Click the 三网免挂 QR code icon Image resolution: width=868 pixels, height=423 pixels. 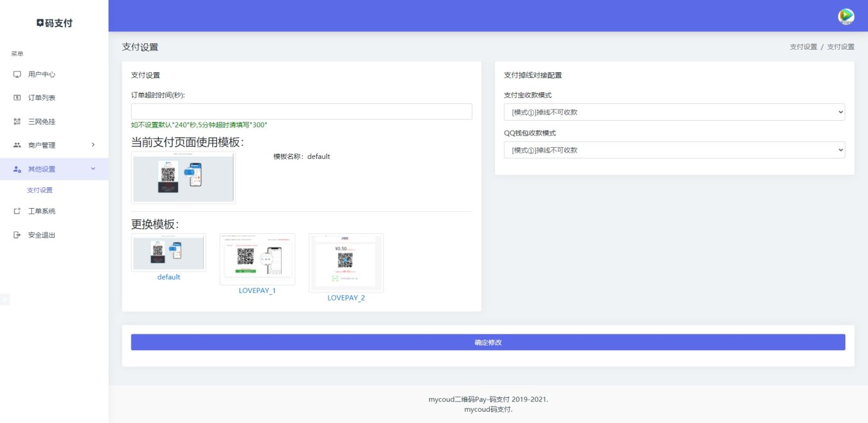click(x=17, y=121)
